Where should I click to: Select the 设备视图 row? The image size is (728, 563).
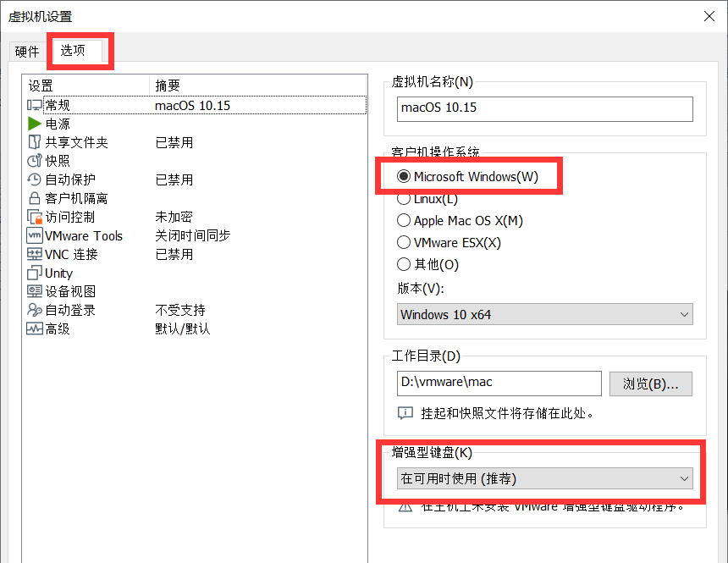(196, 291)
